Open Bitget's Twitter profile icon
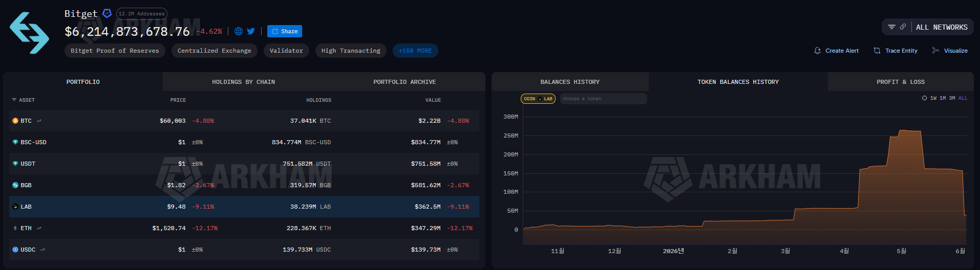The image size is (980, 270). 251,31
